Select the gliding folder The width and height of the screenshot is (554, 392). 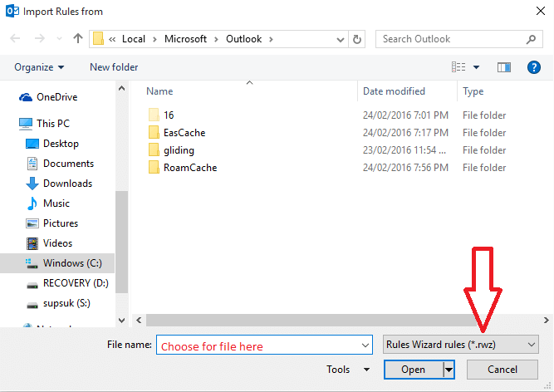(x=179, y=150)
